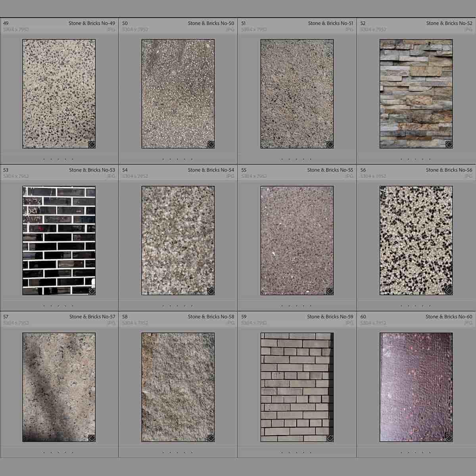
Task: Click the filename "Stone & Bricks No-49"
Action: (92, 23)
